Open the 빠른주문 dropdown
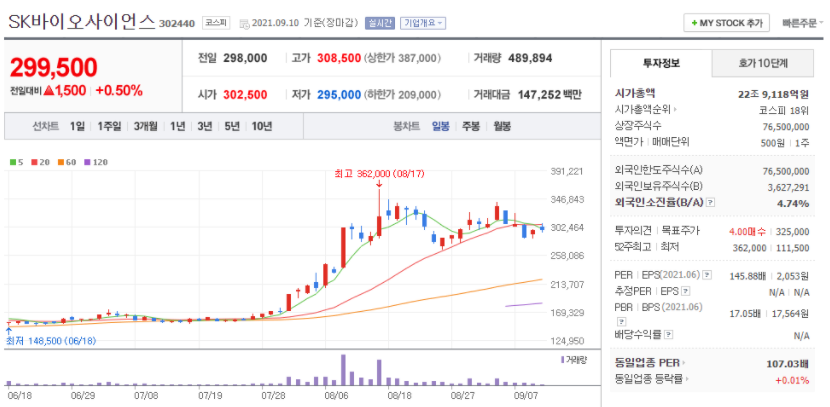The image size is (830, 407). click(x=802, y=23)
